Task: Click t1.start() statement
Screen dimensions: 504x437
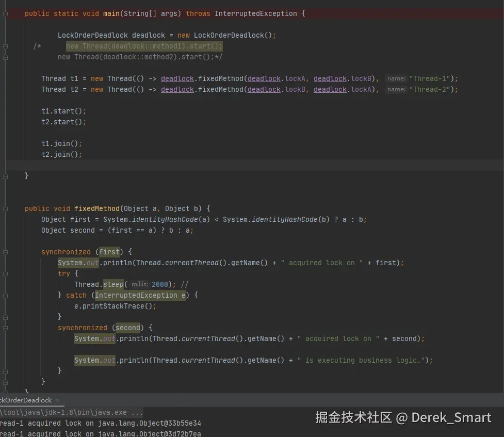Action: click(63, 111)
